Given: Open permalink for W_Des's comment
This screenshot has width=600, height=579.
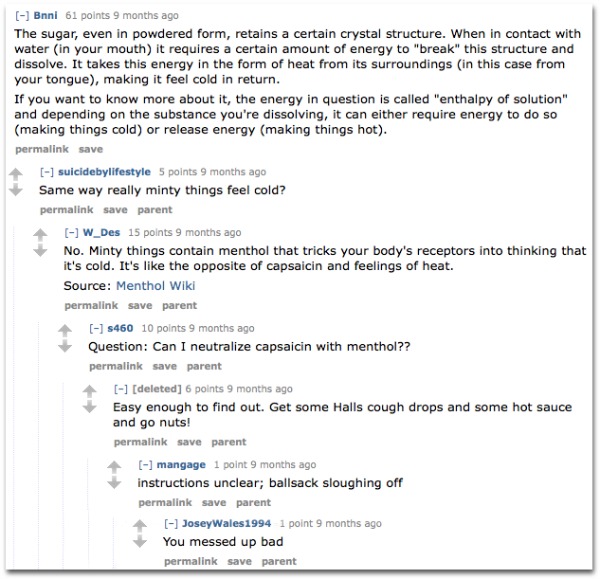Looking at the screenshot, I should (x=91, y=305).
